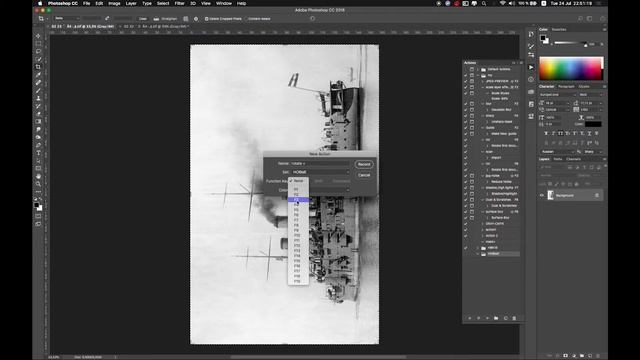Click create new action icon in Actions panel
This screenshot has height=360, width=640.
pos(505,318)
